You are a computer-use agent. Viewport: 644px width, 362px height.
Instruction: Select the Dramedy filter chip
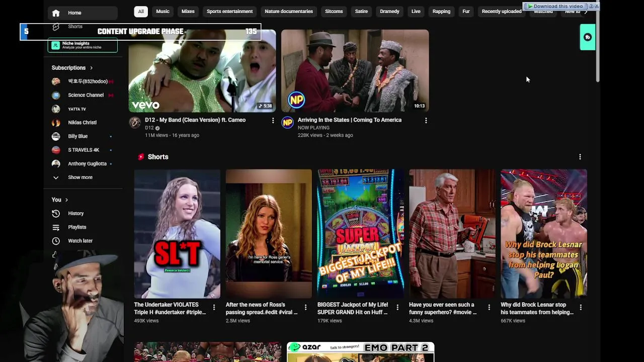point(389,12)
